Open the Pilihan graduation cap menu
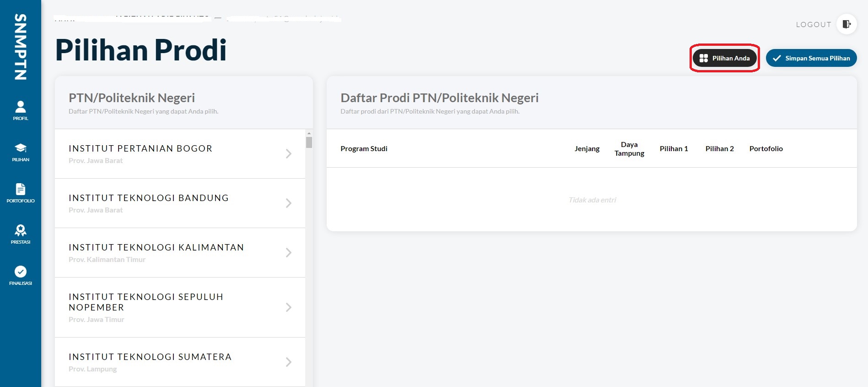The height and width of the screenshot is (387, 868). 21,153
